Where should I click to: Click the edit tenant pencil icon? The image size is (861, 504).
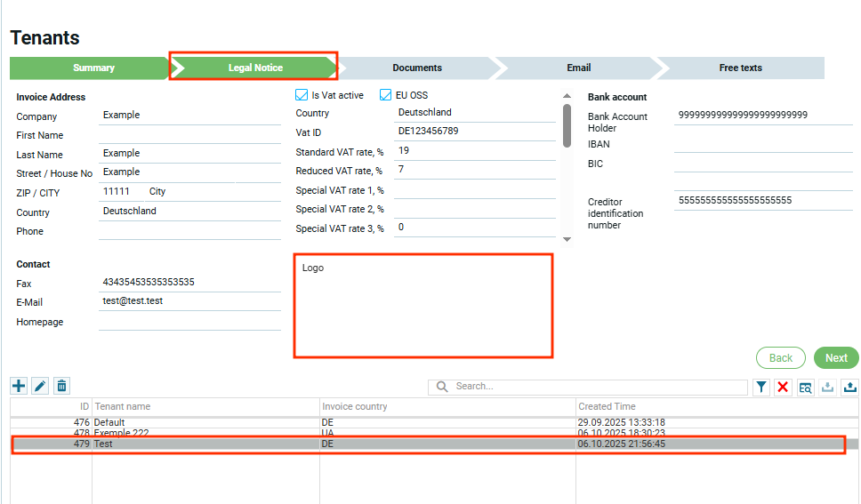40,386
